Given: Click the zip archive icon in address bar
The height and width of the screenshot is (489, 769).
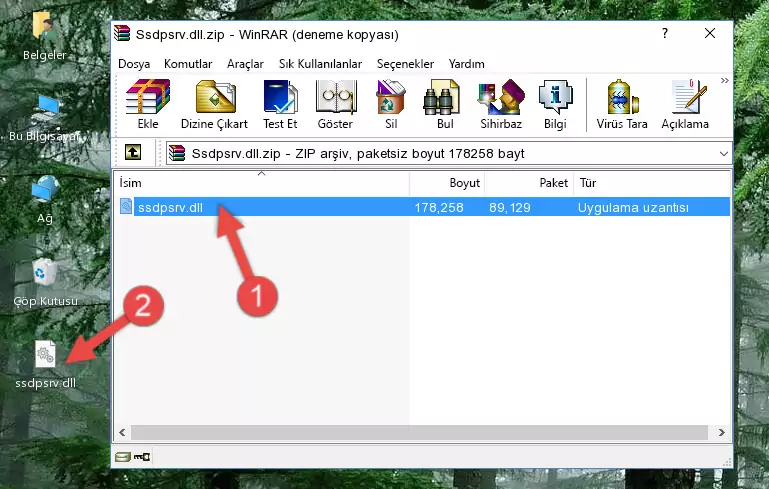Looking at the screenshot, I should coord(177,154).
